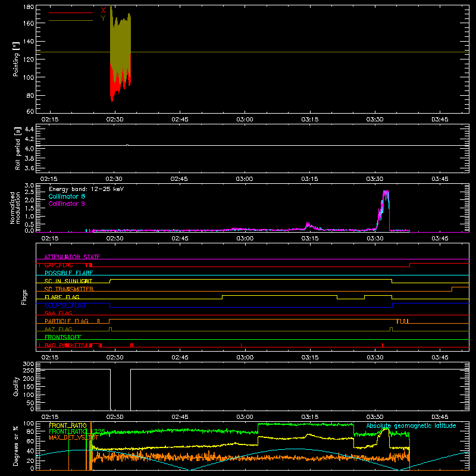
Task: Click the '4.4' Roll period axis value
Action: pyautogui.click(x=29, y=129)
